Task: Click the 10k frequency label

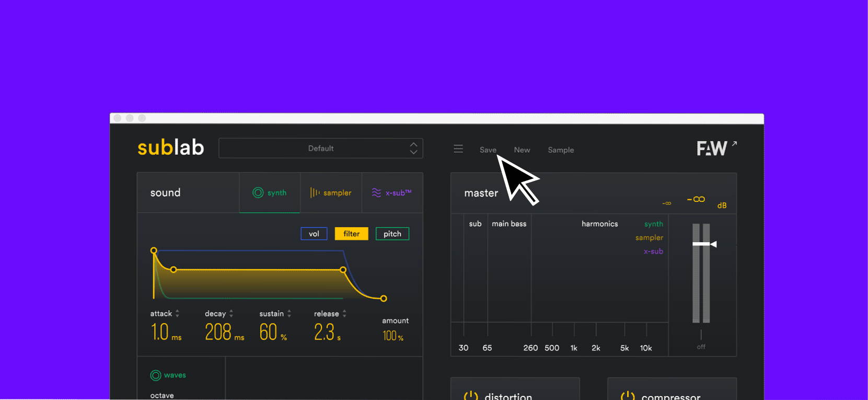Action: click(646, 348)
